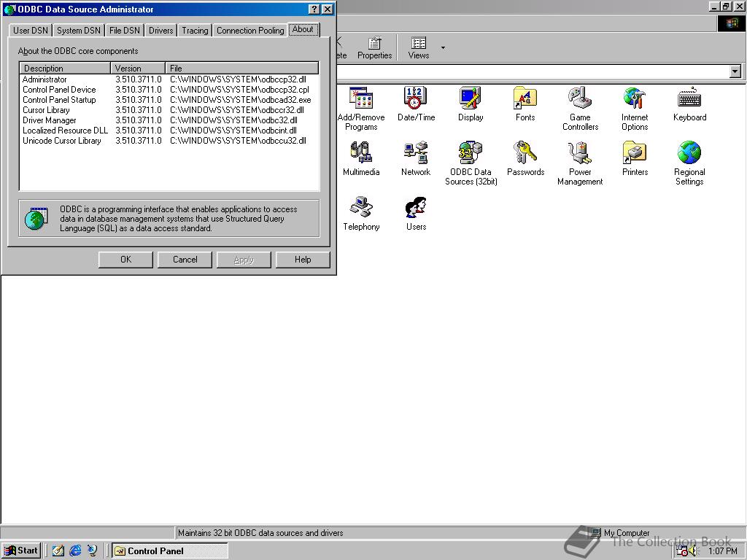Select the Display control panel icon
This screenshot has width=747, height=560.
click(471, 104)
